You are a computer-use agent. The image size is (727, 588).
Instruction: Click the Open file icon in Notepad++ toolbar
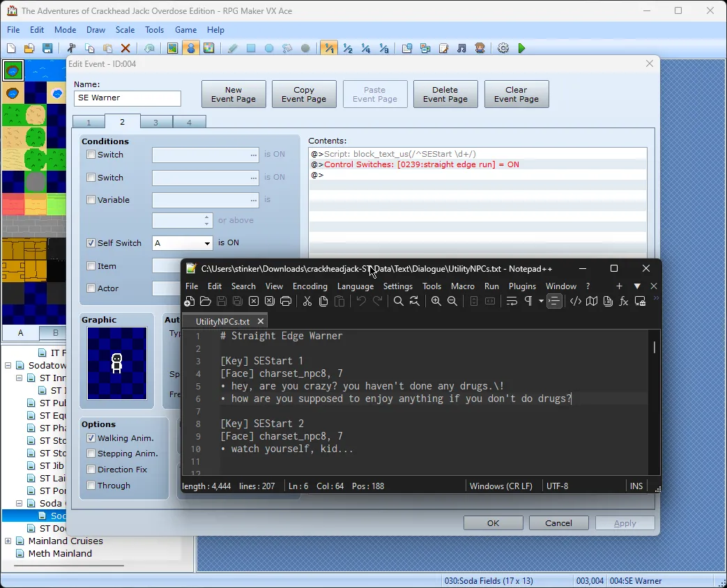(206, 301)
